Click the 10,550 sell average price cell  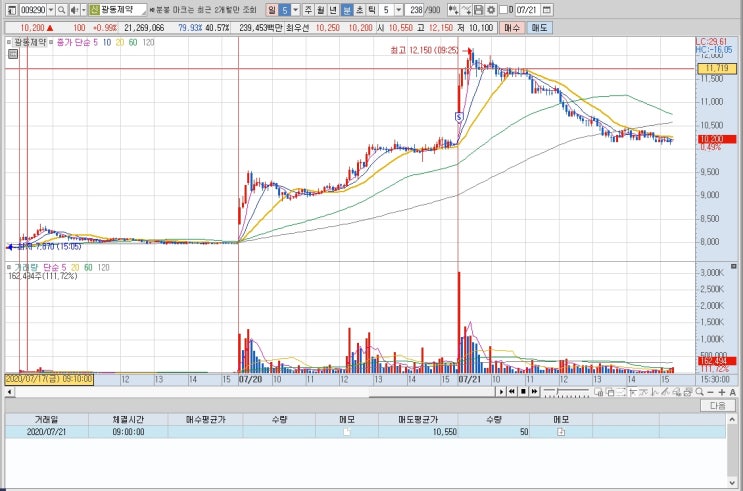[418, 432]
